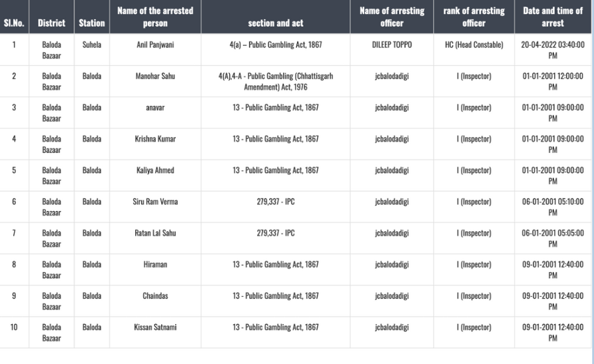
Task: Select the 20-04-2022 03:40:00 PM date cell
Action: coord(553,50)
